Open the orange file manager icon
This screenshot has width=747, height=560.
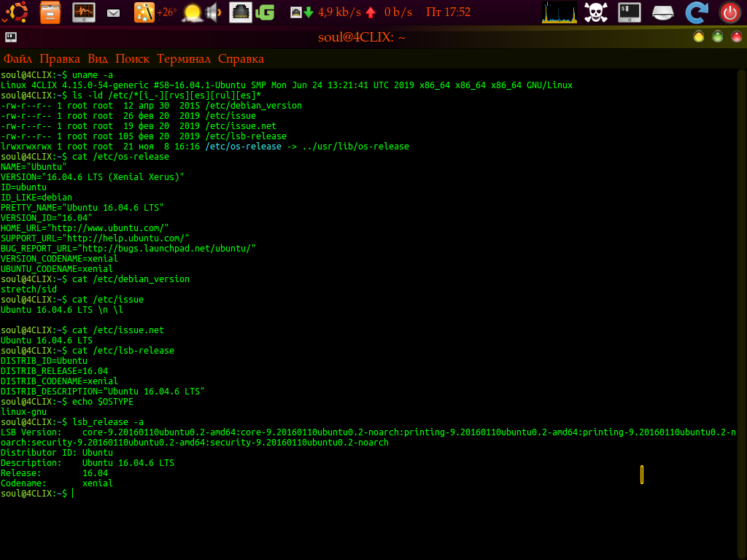click(50, 12)
